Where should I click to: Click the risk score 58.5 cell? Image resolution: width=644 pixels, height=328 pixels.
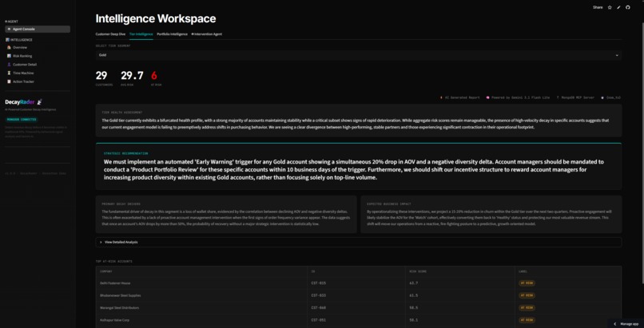414,308
